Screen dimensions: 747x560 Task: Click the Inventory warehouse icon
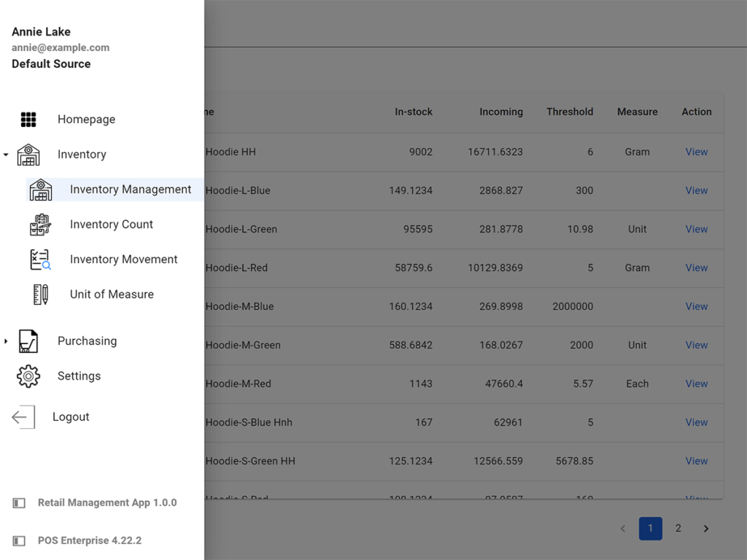[28, 154]
